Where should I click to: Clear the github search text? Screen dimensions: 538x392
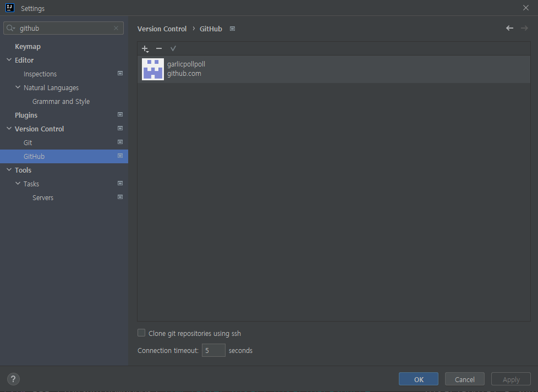click(x=116, y=28)
